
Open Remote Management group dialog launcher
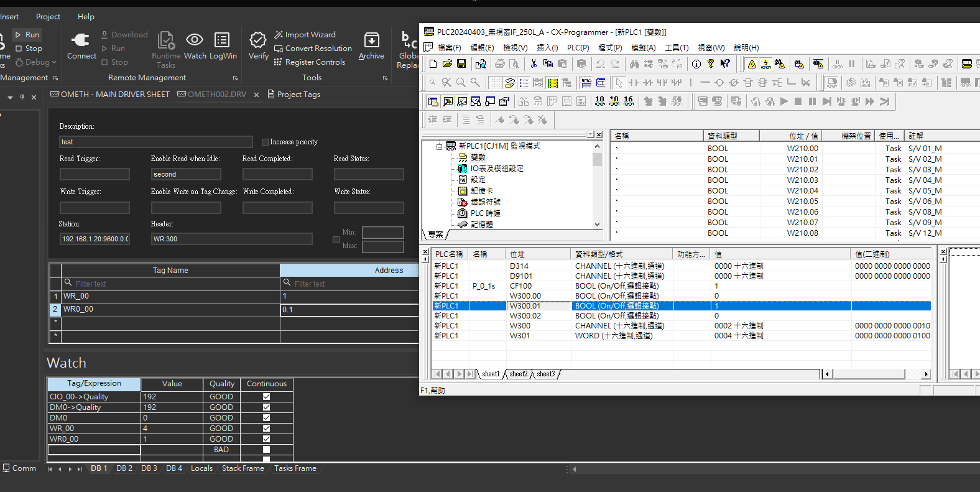pos(235,78)
